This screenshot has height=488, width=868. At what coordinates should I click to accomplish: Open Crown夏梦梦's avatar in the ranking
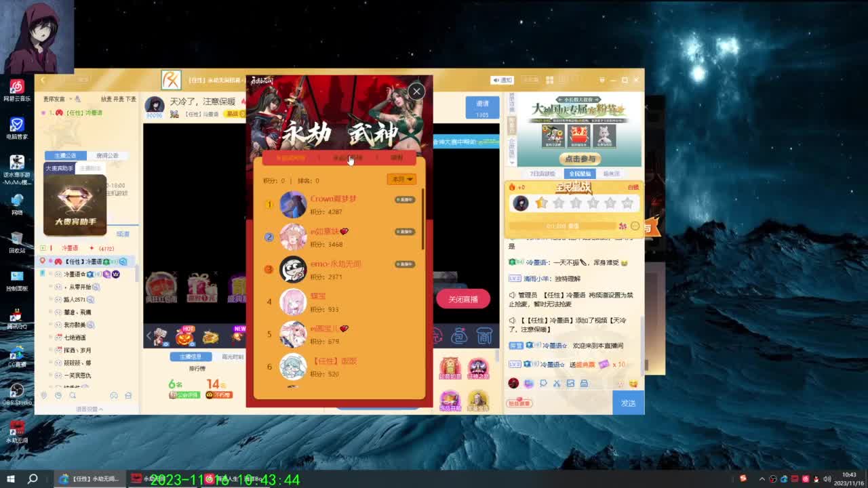click(x=293, y=205)
